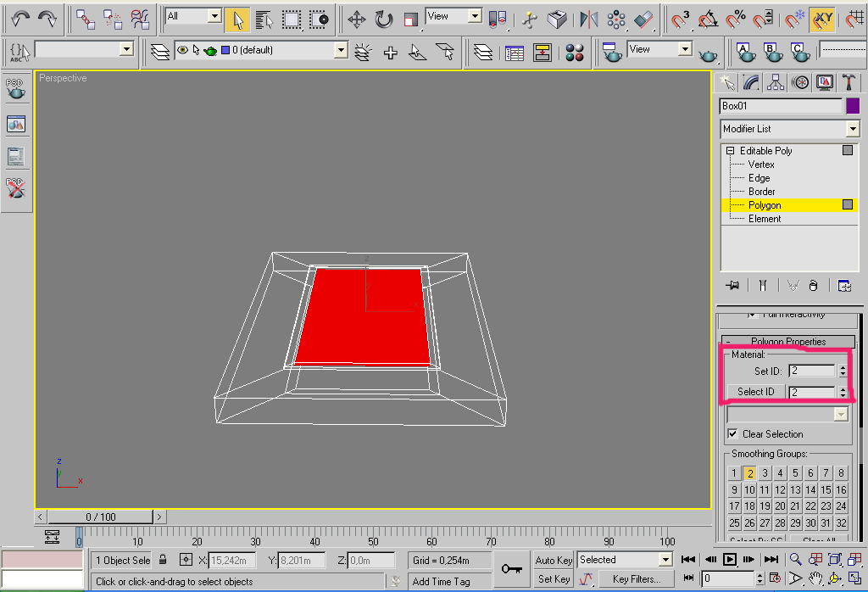Toggle smoothing group 2 button

click(749, 473)
